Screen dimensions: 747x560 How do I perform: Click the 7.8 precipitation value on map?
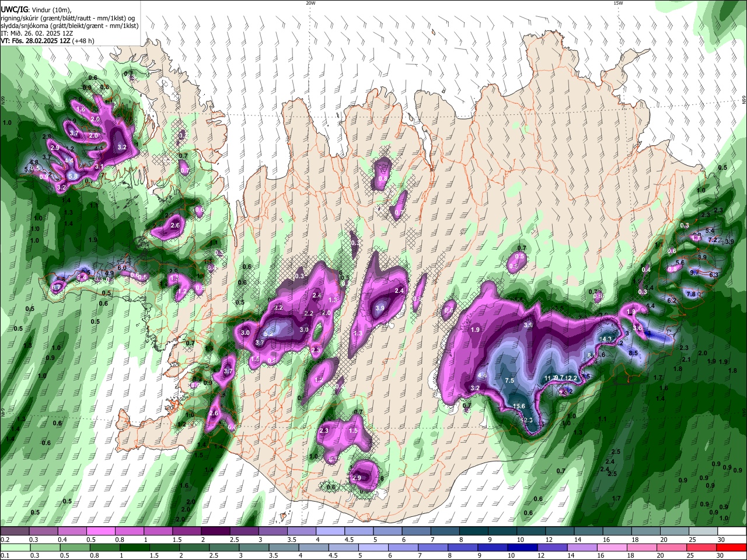691,294
